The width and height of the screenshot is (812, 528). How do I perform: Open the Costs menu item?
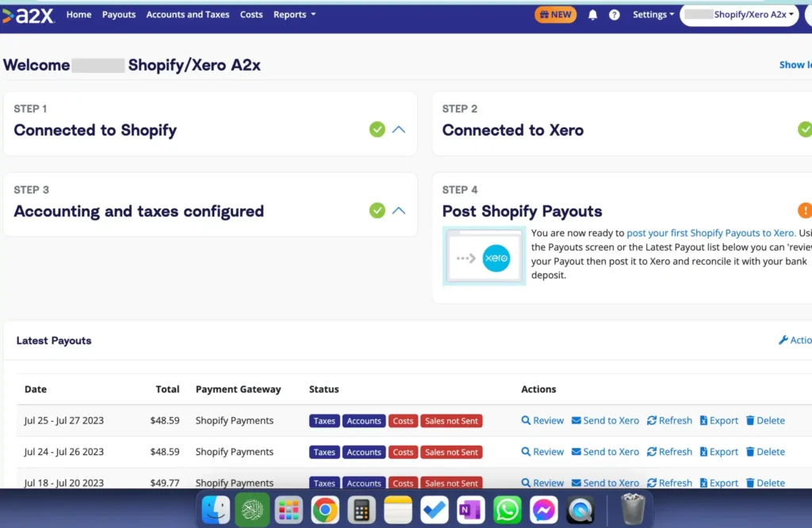point(251,14)
